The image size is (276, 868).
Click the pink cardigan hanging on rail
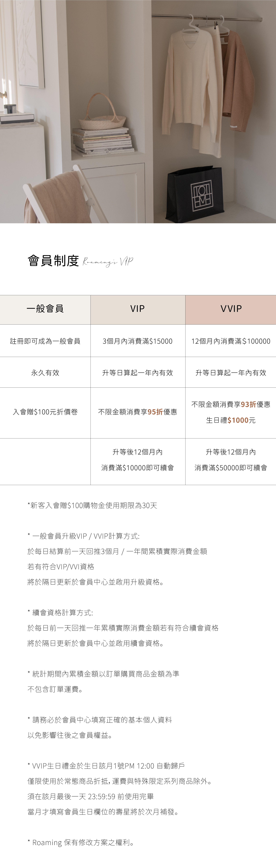[x=237, y=81]
